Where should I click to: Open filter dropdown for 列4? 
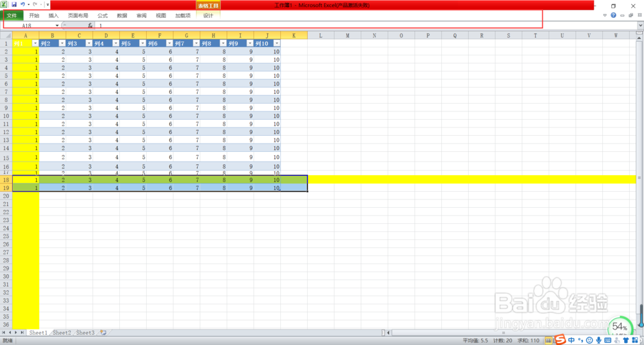116,43
